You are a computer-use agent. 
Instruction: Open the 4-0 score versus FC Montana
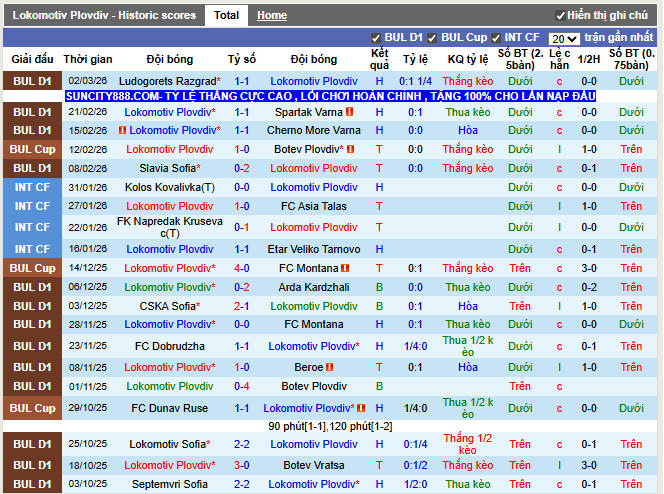[242, 268]
